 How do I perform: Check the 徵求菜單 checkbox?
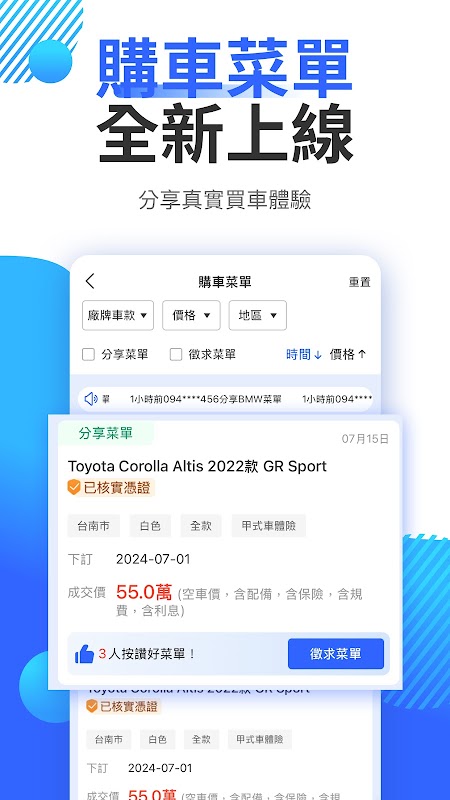click(x=176, y=355)
